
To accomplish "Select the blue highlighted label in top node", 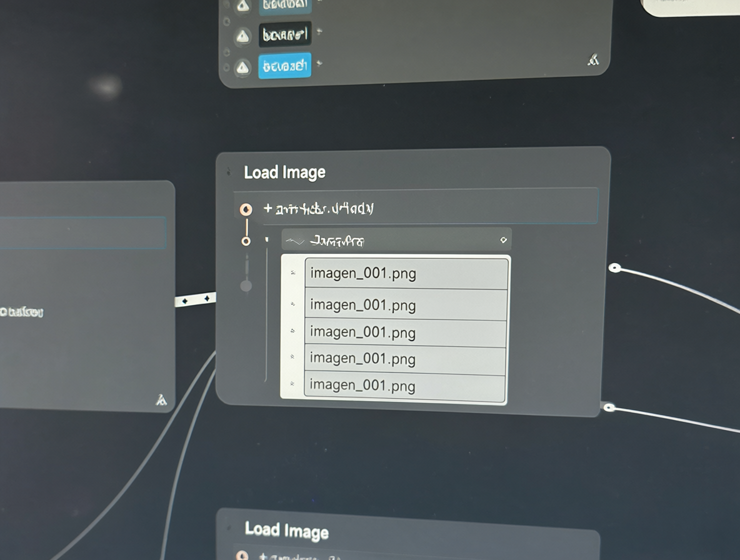I will coord(284,66).
